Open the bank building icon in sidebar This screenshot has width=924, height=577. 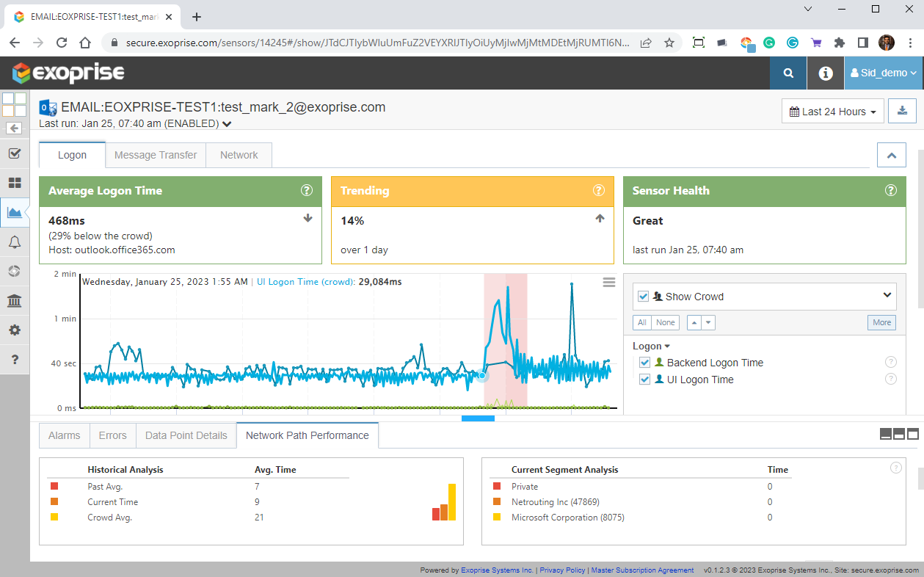tap(14, 301)
